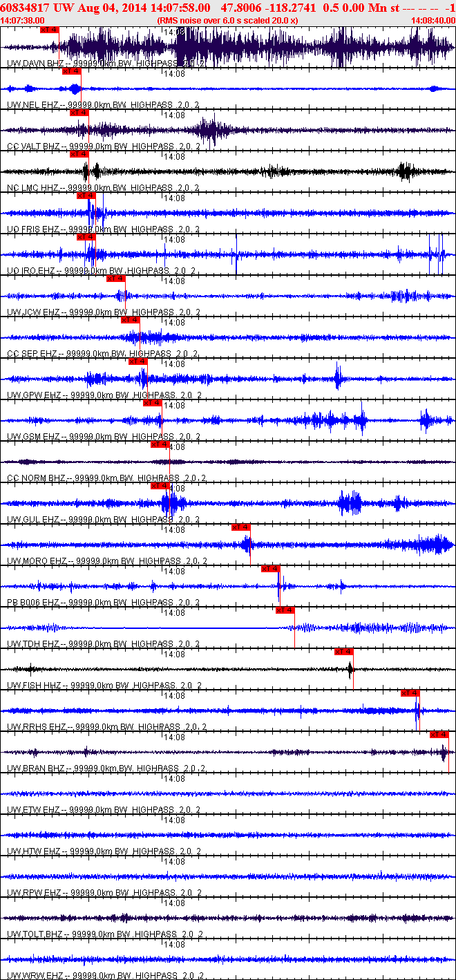Select the red arrival flag on the UW.MORO trace
456x980 pixels.
click(240, 527)
